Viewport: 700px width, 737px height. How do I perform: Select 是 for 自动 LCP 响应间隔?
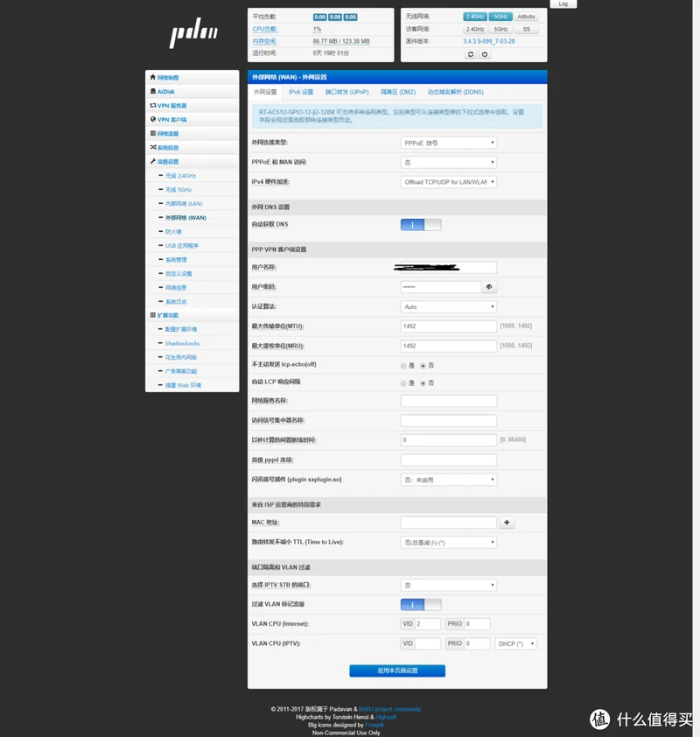coord(403,383)
